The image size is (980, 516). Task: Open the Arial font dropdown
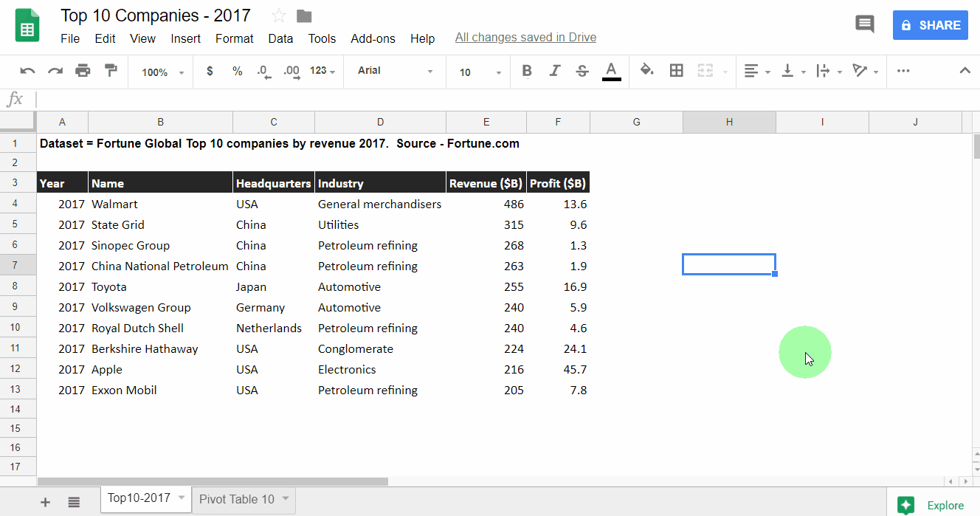pos(395,71)
